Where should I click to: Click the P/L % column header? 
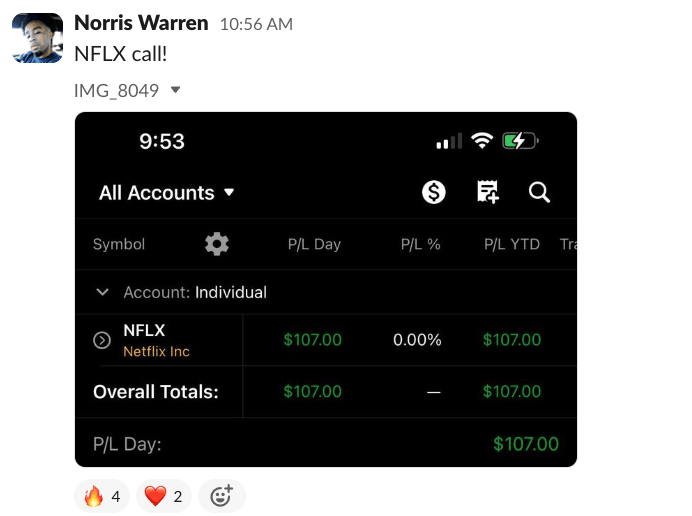(x=420, y=244)
